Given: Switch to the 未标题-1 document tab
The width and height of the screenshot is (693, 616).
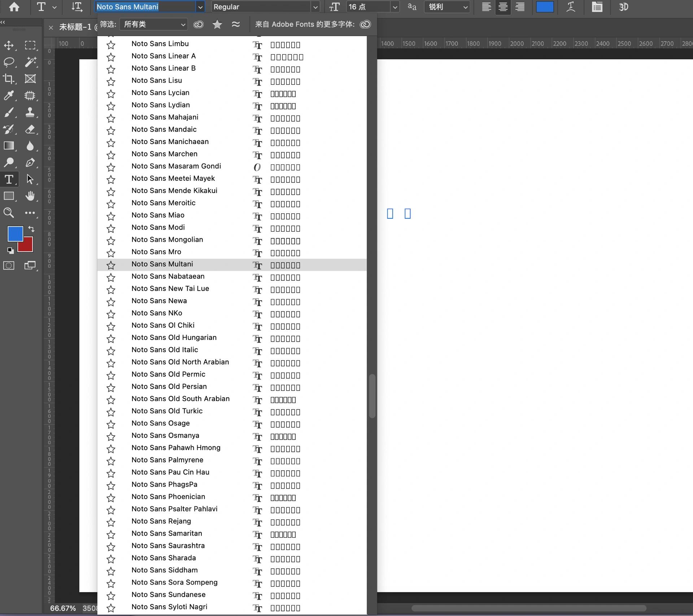Looking at the screenshot, I should (76, 27).
